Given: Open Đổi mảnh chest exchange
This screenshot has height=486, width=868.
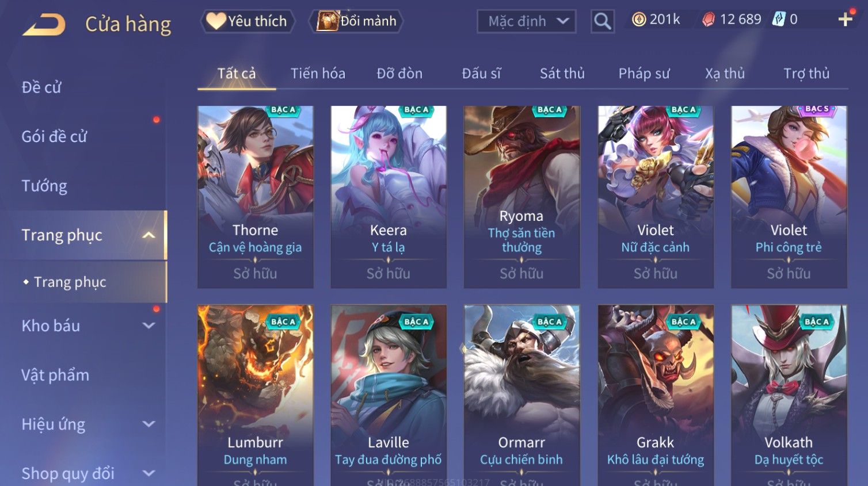Looking at the screenshot, I should [x=356, y=21].
